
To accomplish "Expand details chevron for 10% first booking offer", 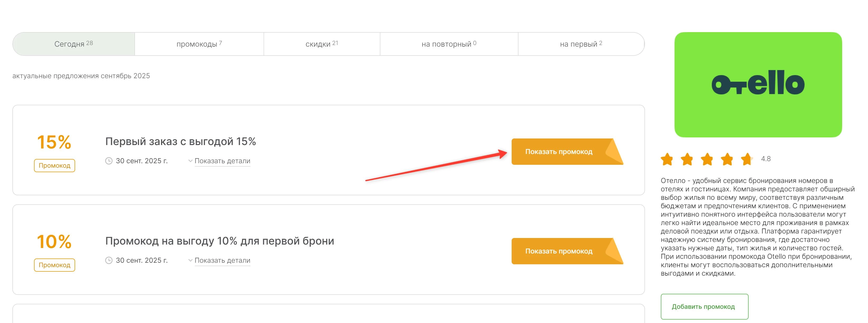I will click(x=190, y=260).
